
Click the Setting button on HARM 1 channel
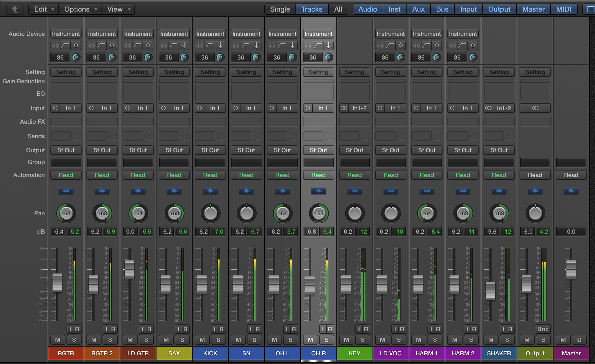pyautogui.click(x=427, y=72)
